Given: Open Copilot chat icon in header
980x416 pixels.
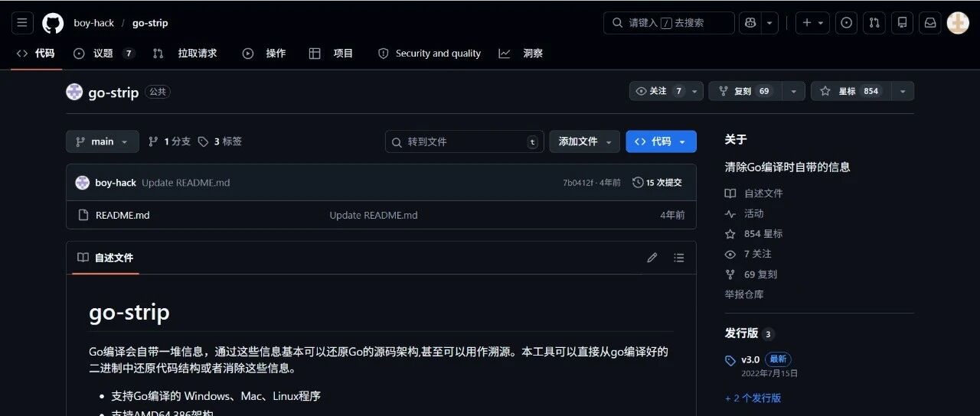Looking at the screenshot, I should (x=750, y=23).
